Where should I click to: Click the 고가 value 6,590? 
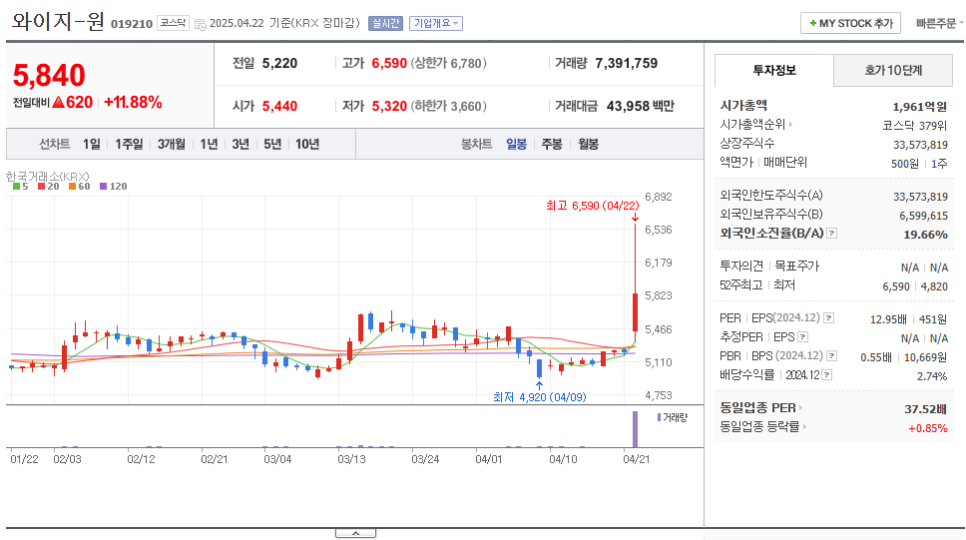(x=389, y=63)
